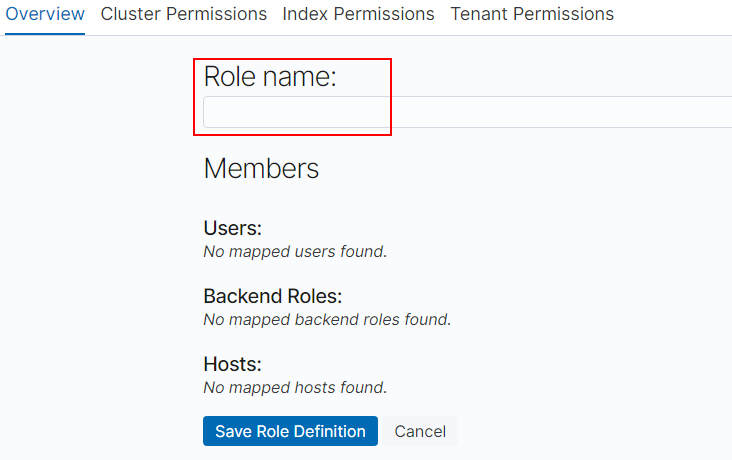
Task: Click the Members section heading
Action: (x=261, y=169)
